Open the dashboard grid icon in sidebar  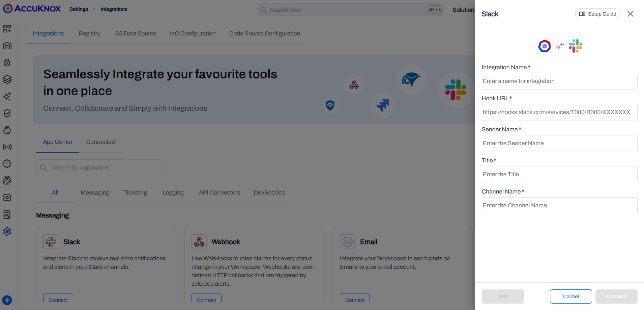7,29
